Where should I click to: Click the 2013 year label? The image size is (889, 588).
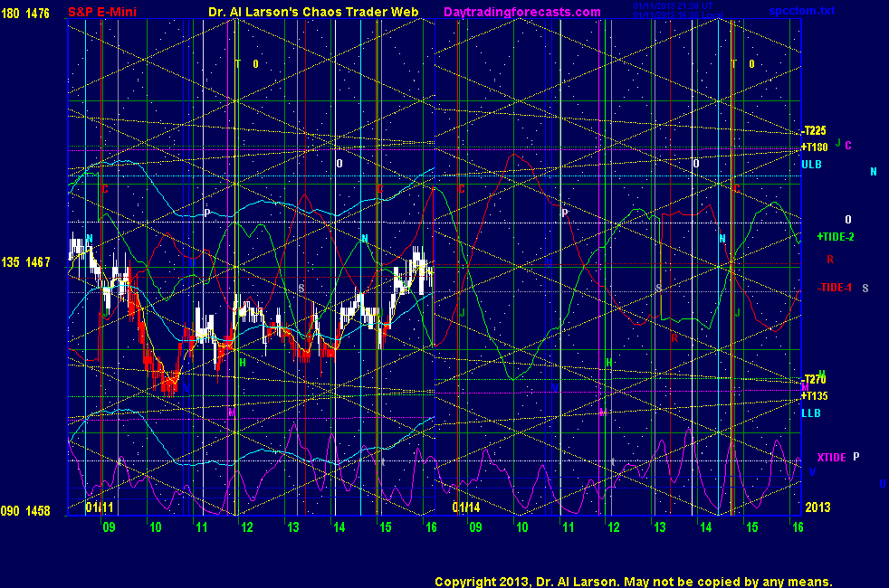(817, 507)
